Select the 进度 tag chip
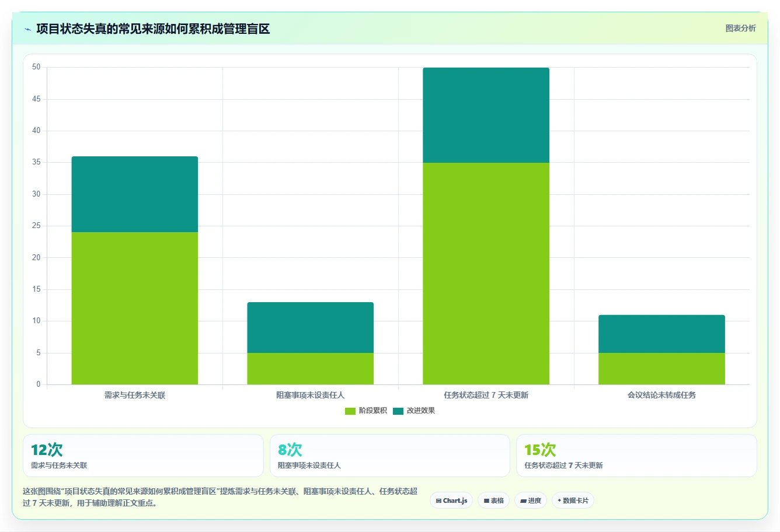Screen dimensions: 780x532 [x=531, y=501]
